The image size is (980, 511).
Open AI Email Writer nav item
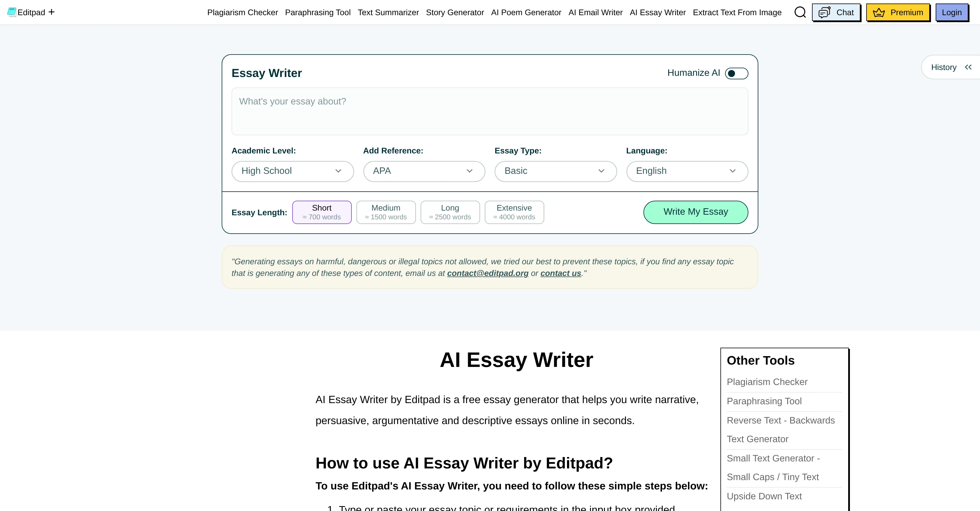595,12
